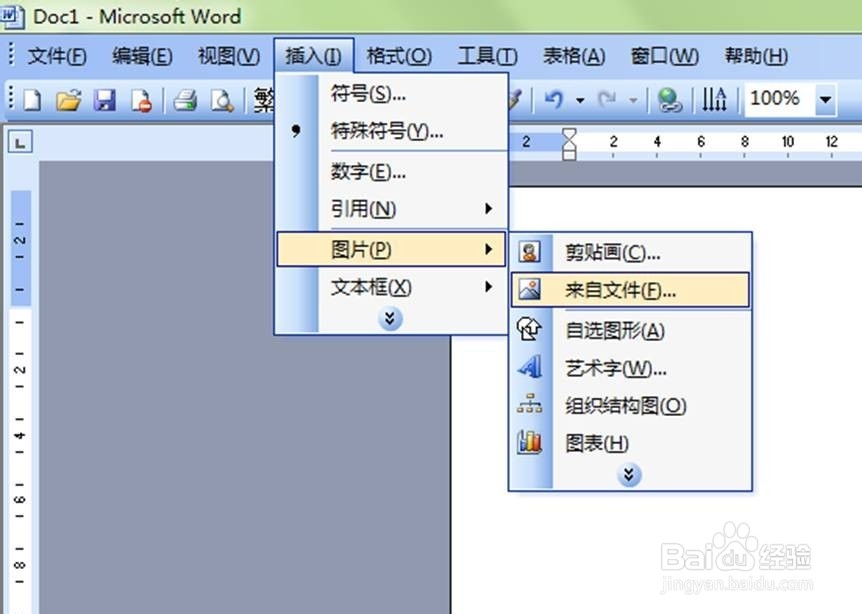The image size is (862, 614).
Task: Choose 符号(S)... from the insert menu
Action: [x=391, y=95]
